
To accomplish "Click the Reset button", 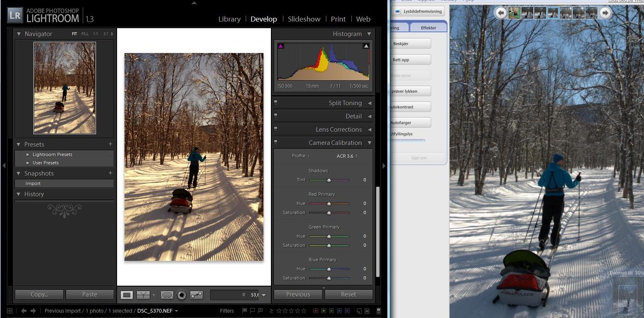I will pyautogui.click(x=349, y=294).
